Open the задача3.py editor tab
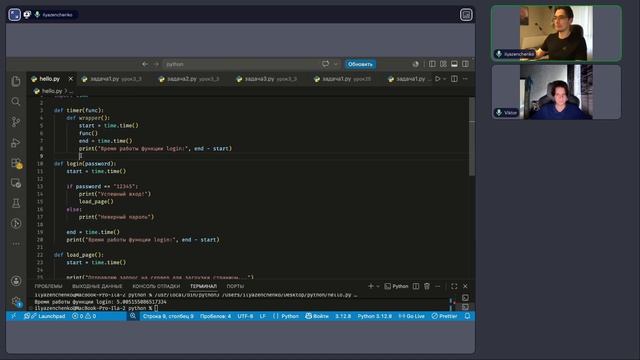640x360 pixels. click(271, 79)
